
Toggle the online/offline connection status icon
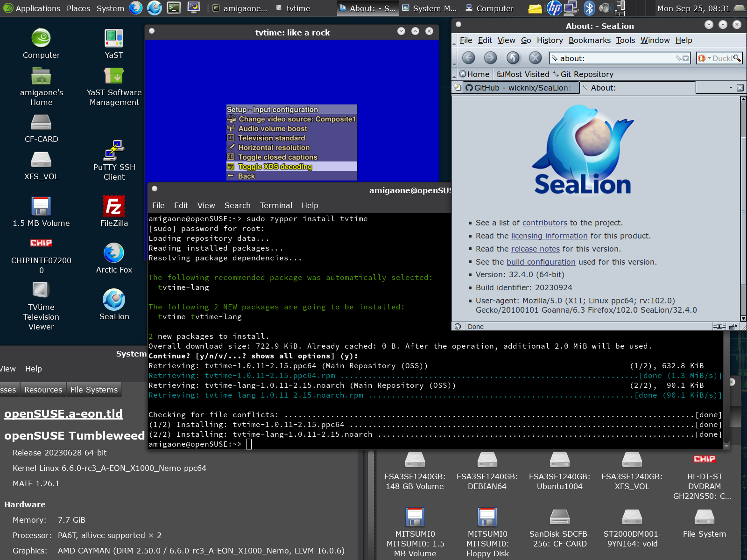coord(719,327)
